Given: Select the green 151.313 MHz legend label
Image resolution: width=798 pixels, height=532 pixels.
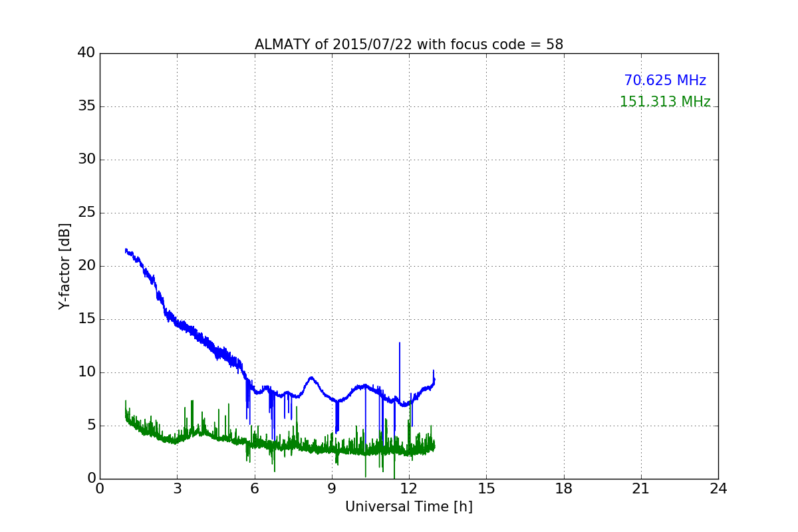Looking at the screenshot, I should 665,102.
